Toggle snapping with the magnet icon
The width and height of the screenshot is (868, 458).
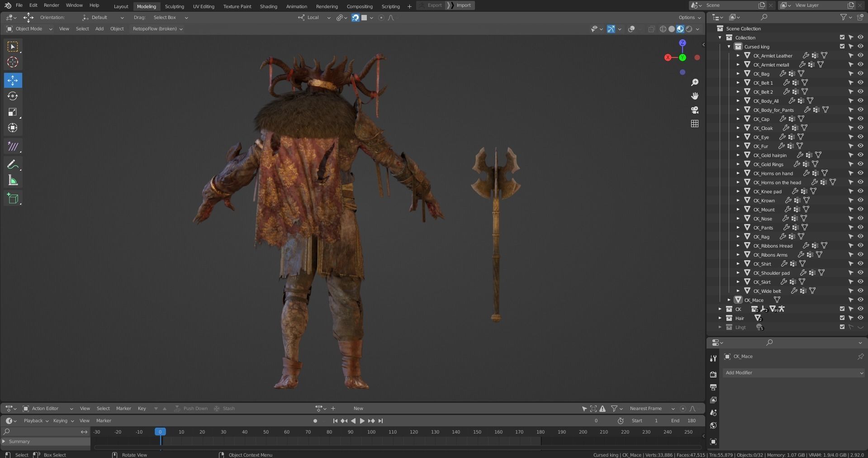point(356,18)
